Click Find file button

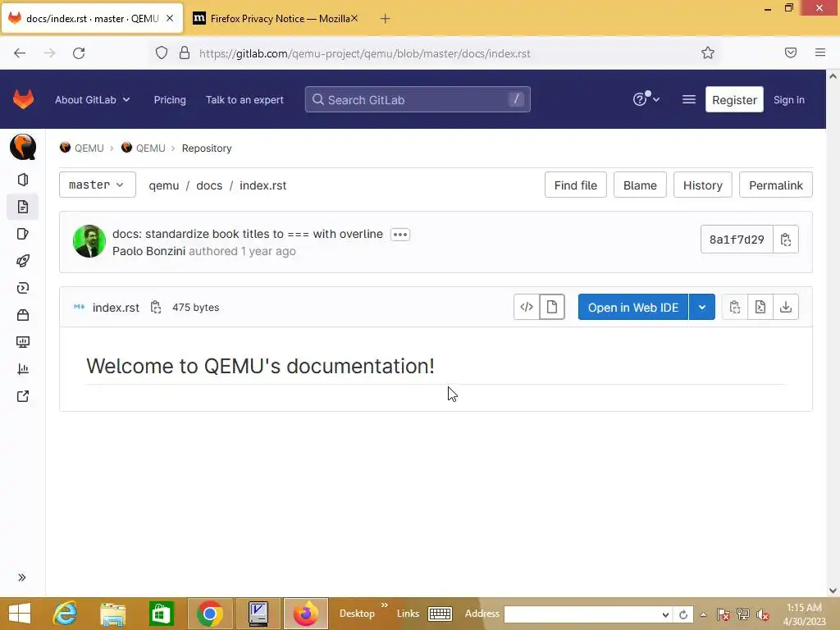coord(575,185)
